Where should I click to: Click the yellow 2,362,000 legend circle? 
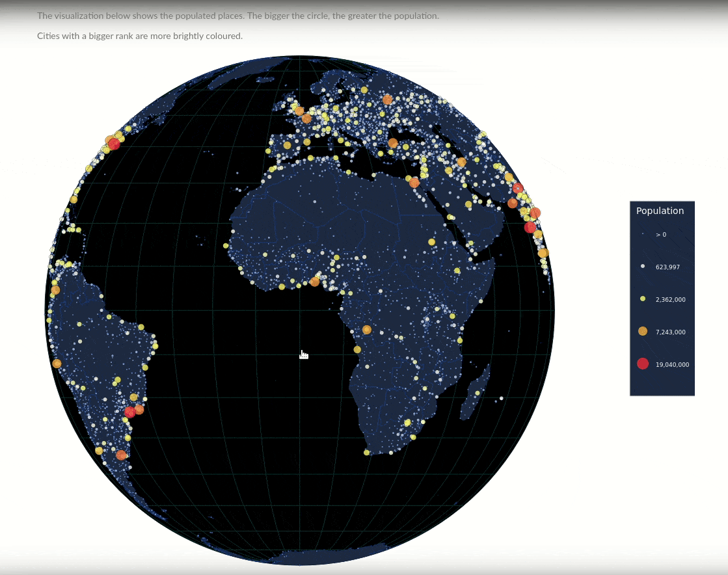pyautogui.click(x=643, y=299)
